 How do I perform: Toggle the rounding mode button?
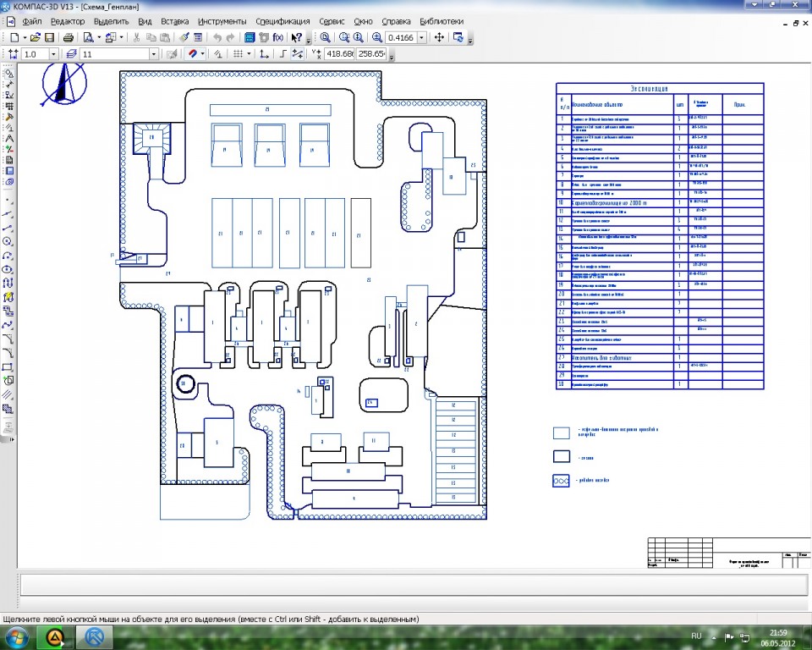point(297,54)
